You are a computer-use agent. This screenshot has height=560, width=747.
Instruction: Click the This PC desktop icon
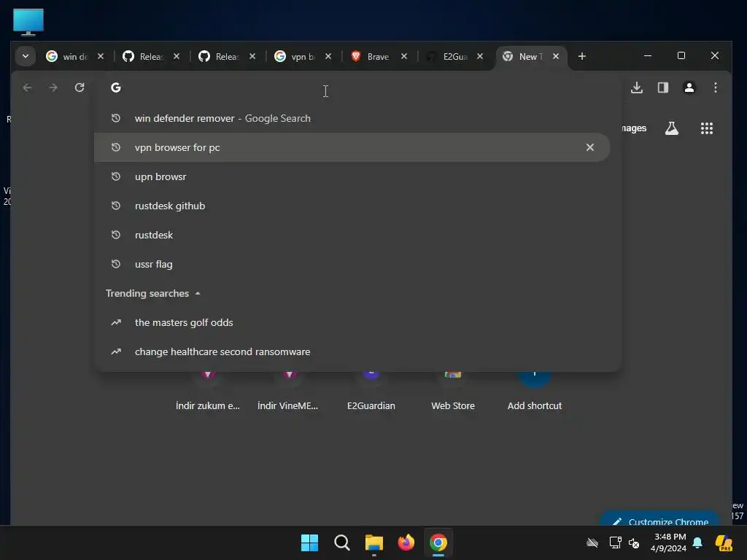pos(28,22)
